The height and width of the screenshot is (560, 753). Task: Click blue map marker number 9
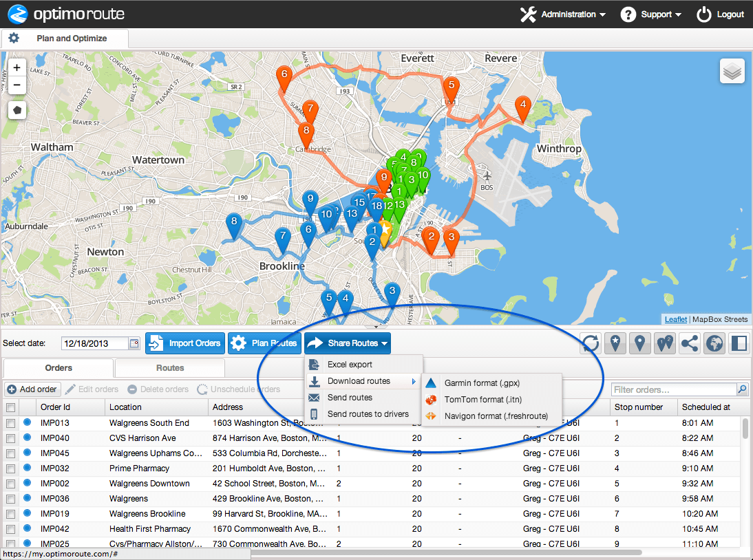[x=310, y=203]
